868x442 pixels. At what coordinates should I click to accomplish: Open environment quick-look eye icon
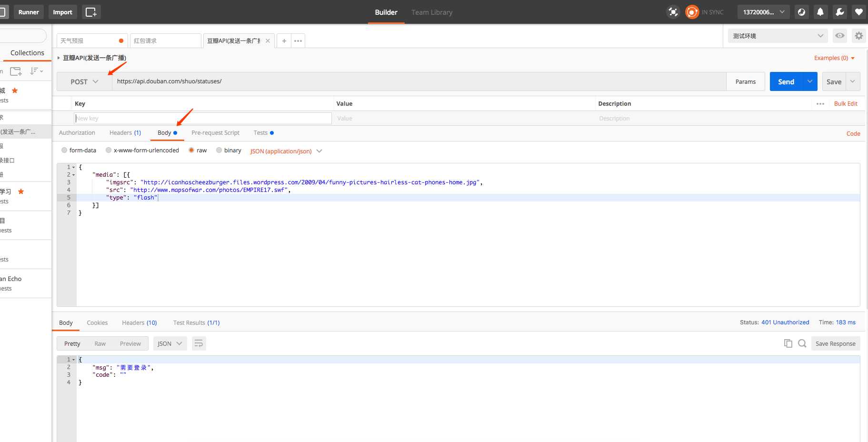pos(840,36)
